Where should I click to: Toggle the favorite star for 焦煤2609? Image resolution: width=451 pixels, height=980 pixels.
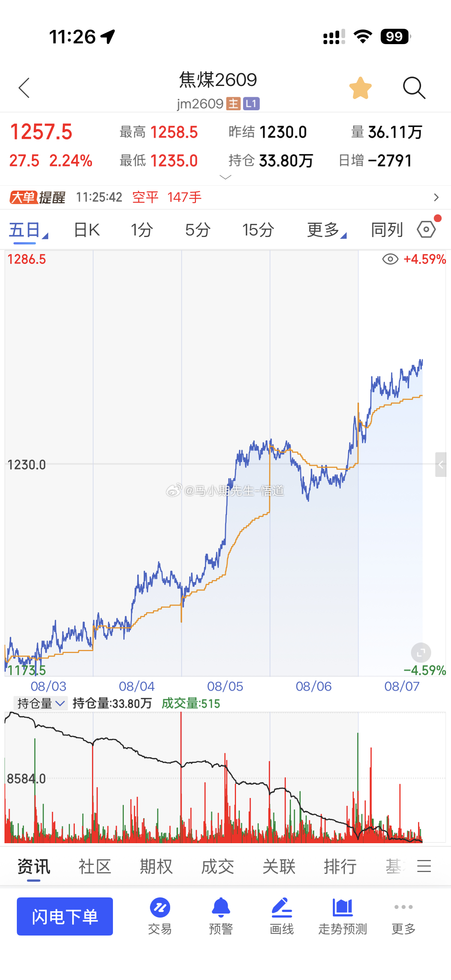coord(360,88)
